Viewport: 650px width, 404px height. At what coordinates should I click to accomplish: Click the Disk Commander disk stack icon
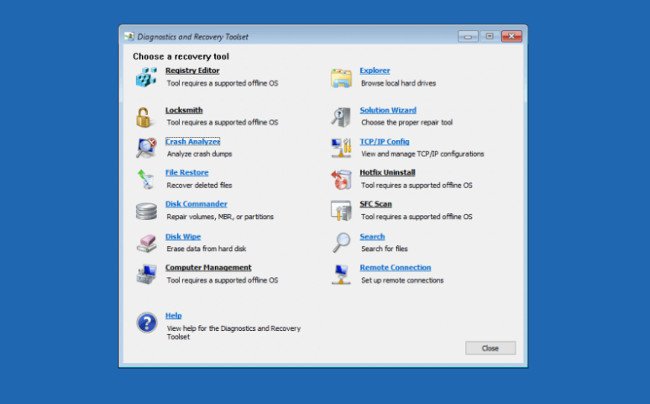point(146,211)
